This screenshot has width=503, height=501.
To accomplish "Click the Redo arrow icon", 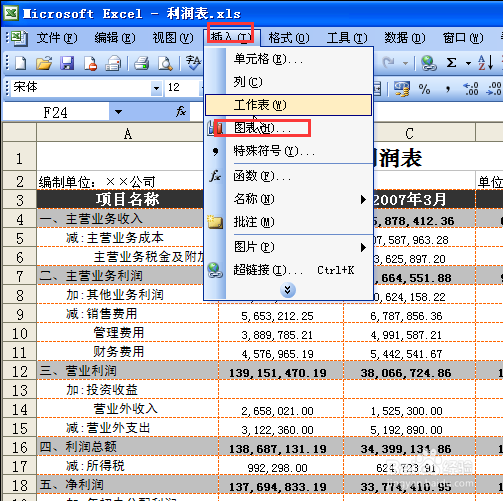I will 389,62.
